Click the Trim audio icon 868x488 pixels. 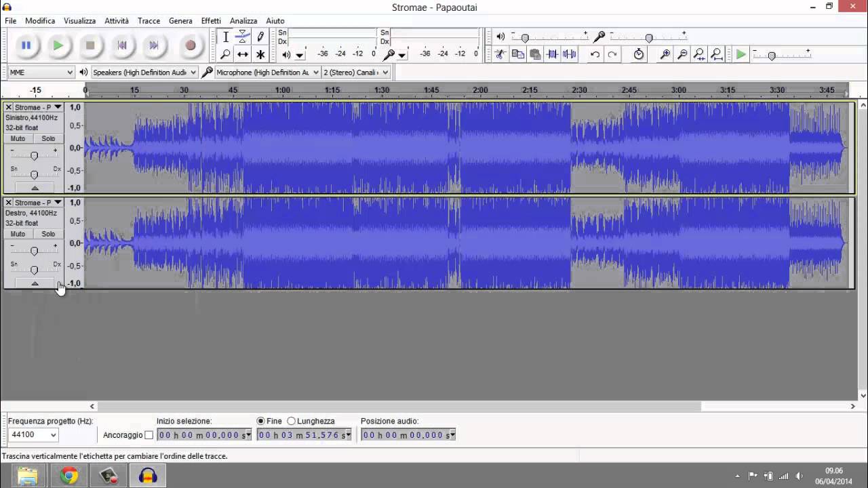(x=553, y=54)
